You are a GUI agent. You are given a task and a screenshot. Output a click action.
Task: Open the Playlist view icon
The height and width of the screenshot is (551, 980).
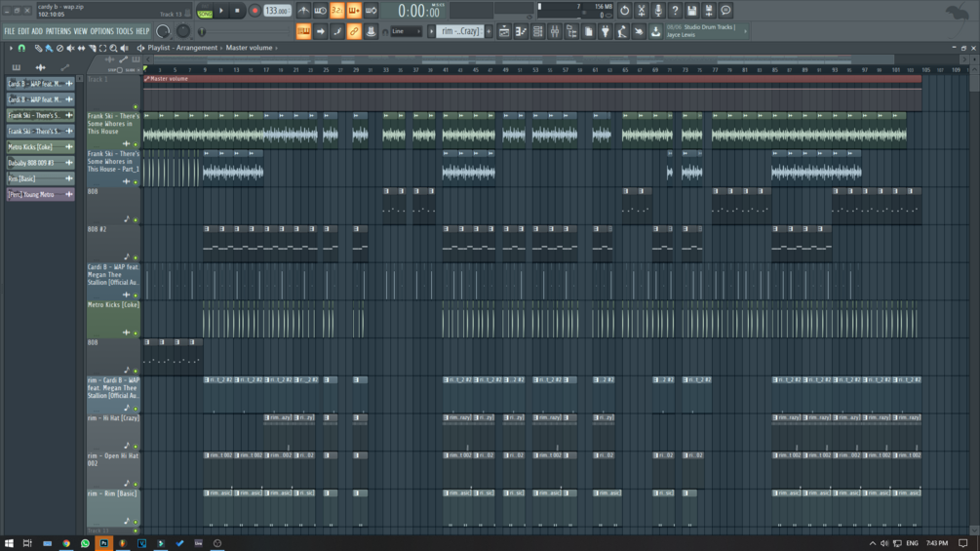504,31
